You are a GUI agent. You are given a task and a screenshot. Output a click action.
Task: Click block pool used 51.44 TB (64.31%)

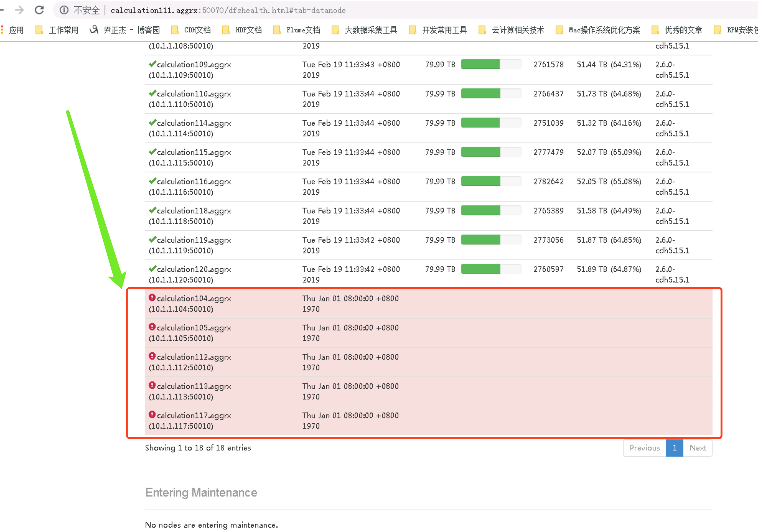[609, 64]
